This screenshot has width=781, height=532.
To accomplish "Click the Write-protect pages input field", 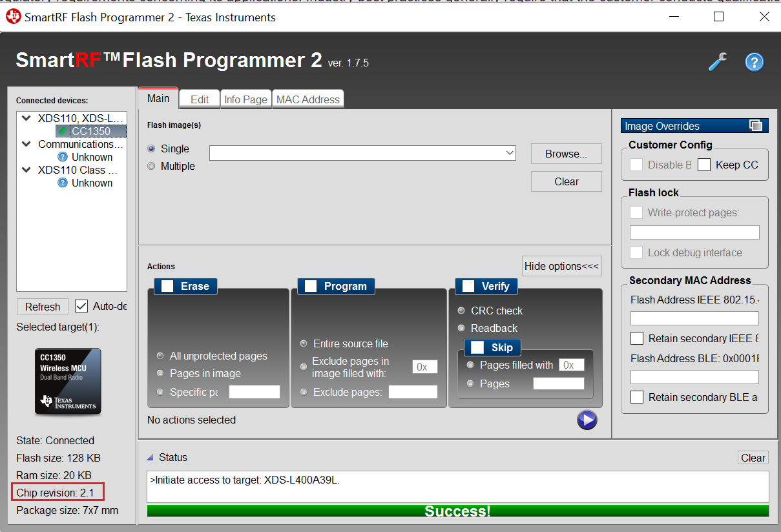I will tap(694, 232).
